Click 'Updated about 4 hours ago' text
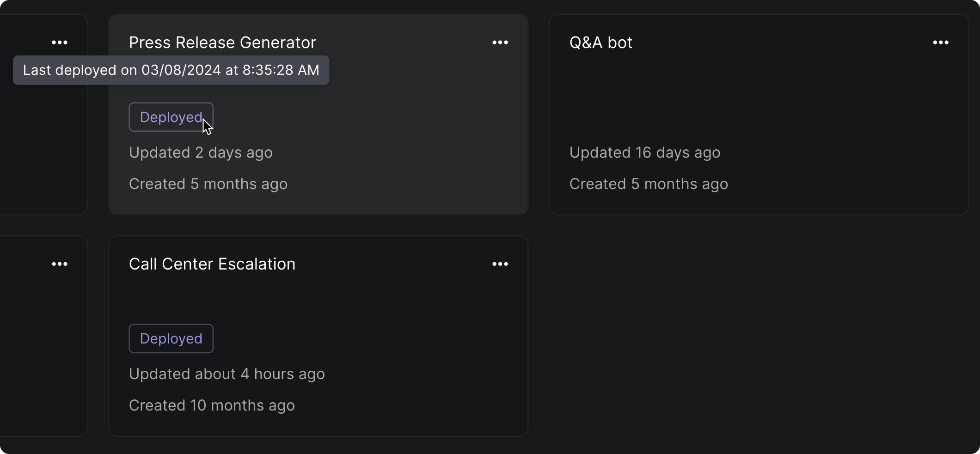Viewport: 980px width, 454px height. tap(227, 374)
